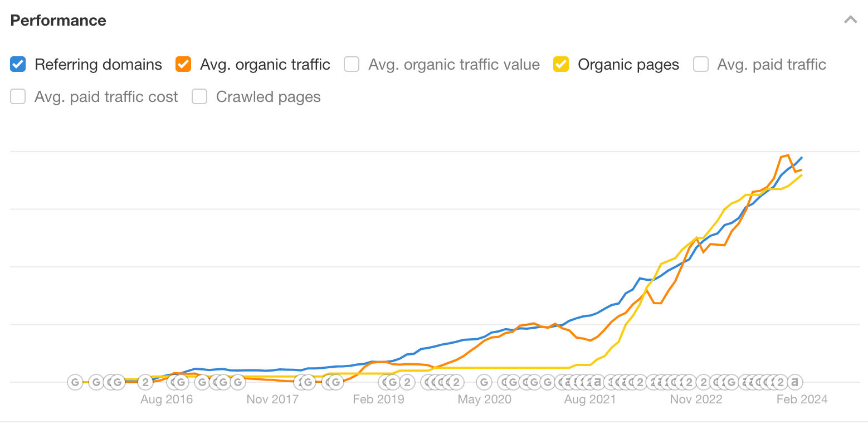The width and height of the screenshot is (868, 429).
Task: Enable Avg. organic traffic value
Action: (x=352, y=64)
